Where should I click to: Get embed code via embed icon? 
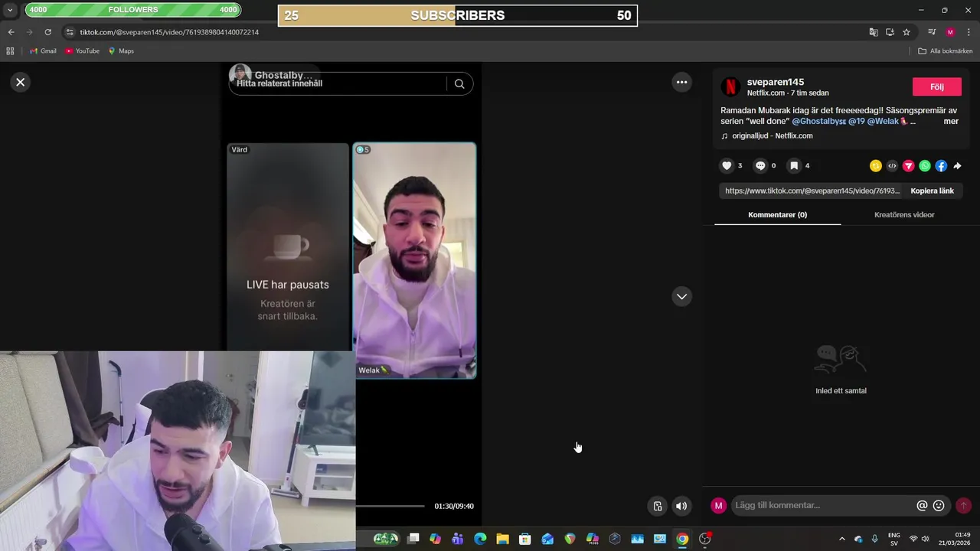pyautogui.click(x=892, y=165)
